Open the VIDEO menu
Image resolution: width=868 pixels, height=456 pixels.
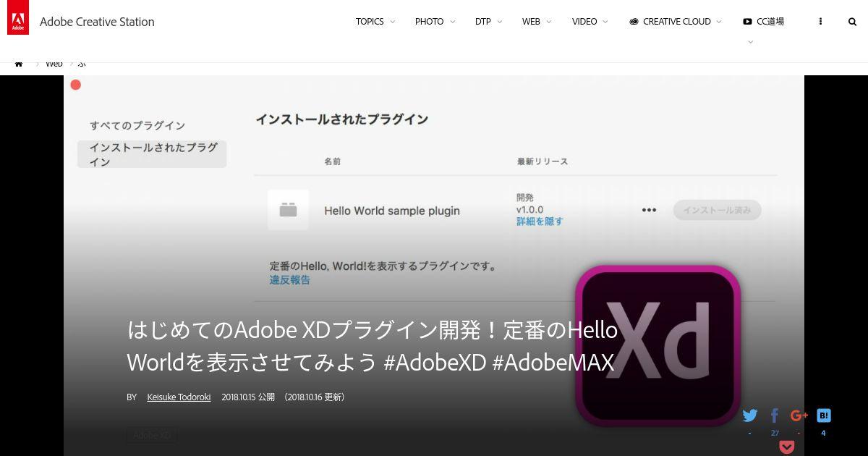[584, 22]
